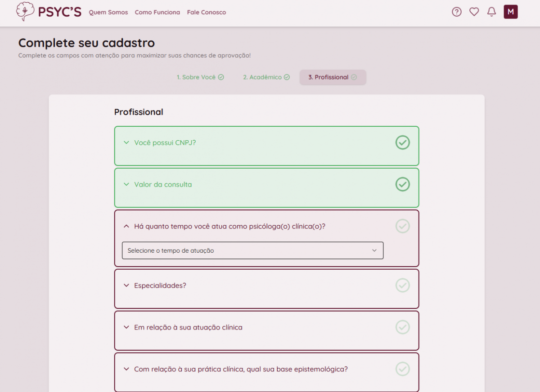The height and width of the screenshot is (392, 540).
Task: Click checkmark beside tempo de atuação question
Action: point(402,226)
